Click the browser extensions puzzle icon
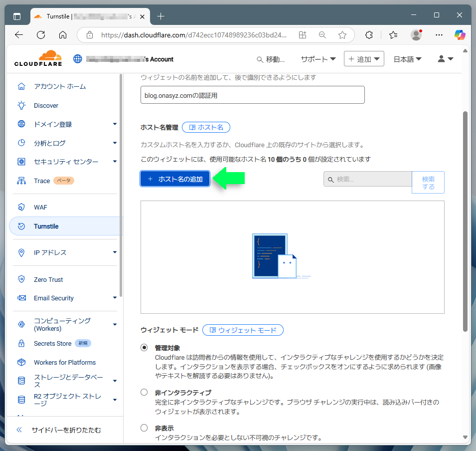The width and height of the screenshot is (476, 451). (x=369, y=35)
